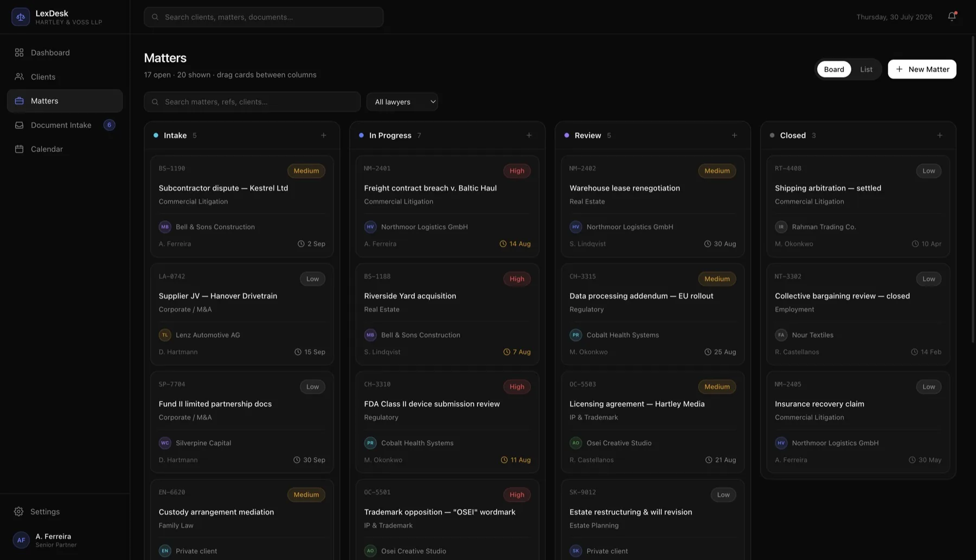
Task: Add a card to the Review column
Action: pyautogui.click(x=734, y=136)
